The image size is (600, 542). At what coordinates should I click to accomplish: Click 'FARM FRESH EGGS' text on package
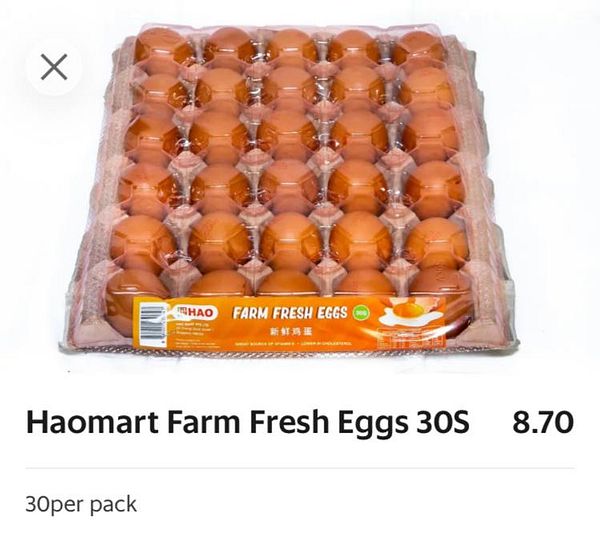(x=290, y=312)
